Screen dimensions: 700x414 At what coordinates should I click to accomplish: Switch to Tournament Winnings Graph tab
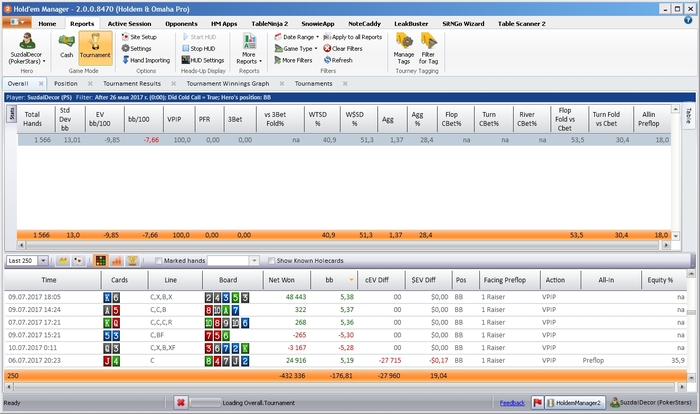228,84
